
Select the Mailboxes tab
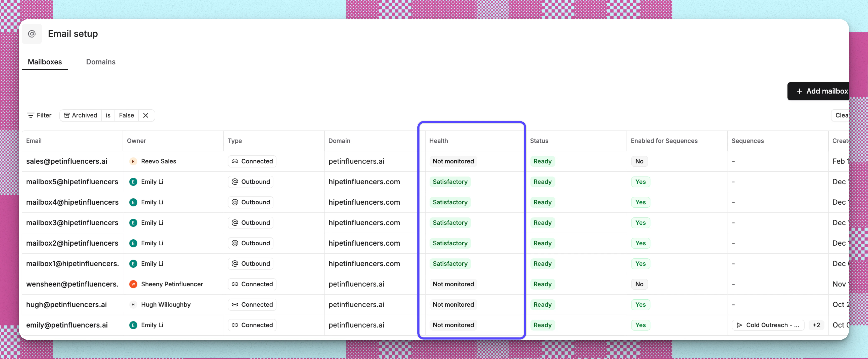45,62
